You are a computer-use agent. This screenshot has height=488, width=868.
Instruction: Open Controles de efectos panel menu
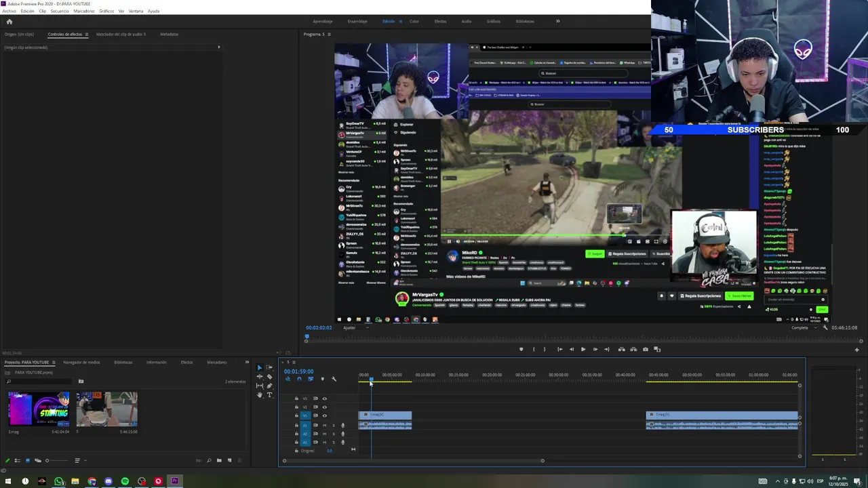point(86,34)
